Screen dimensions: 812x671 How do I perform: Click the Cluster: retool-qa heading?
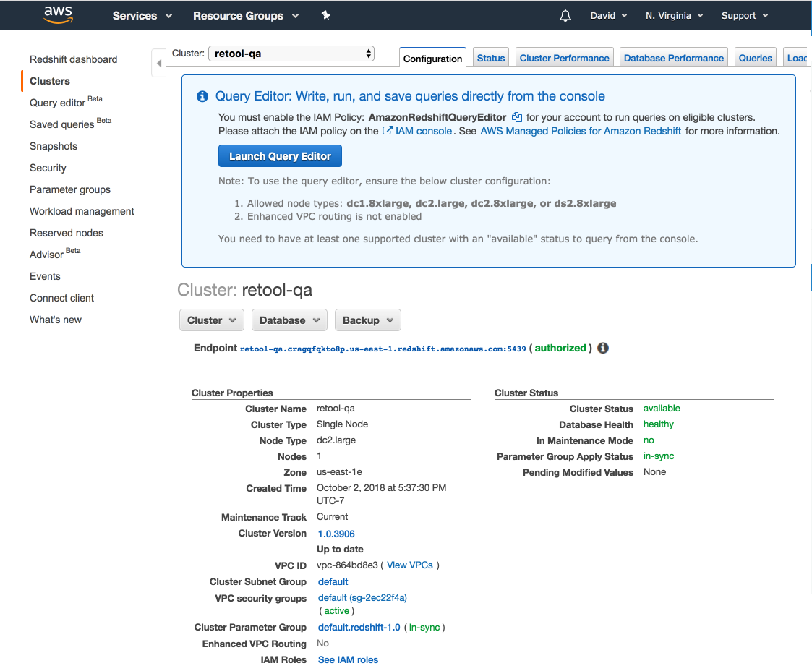tap(244, 290)
